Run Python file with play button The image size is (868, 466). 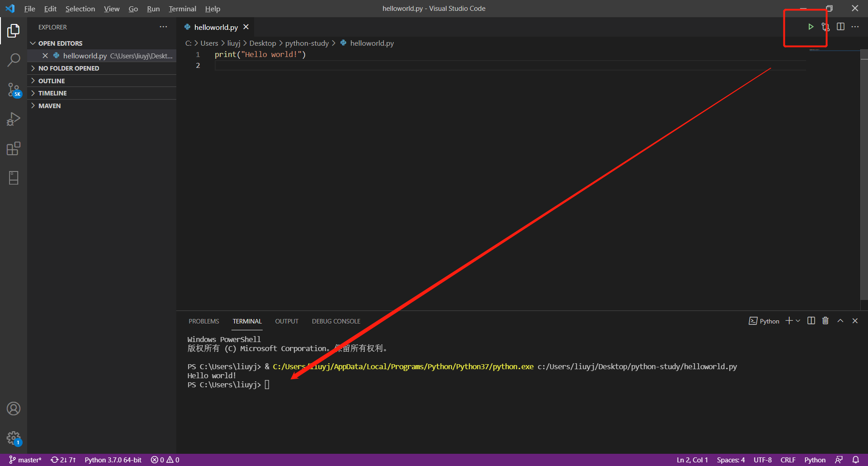point(811,27)
